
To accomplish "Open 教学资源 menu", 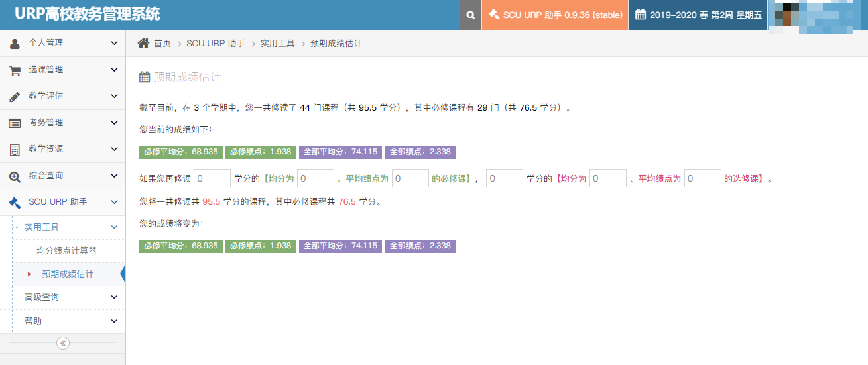I will tap(62, 149).
